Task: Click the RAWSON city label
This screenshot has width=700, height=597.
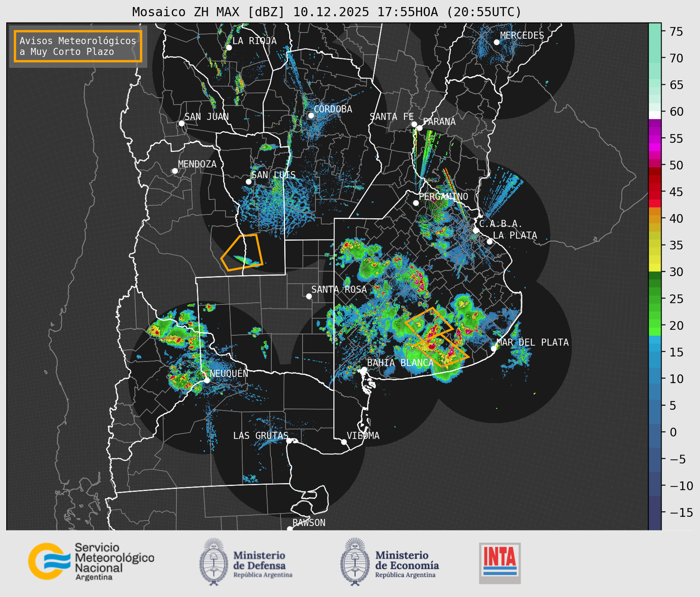Action: pos(309,523)
